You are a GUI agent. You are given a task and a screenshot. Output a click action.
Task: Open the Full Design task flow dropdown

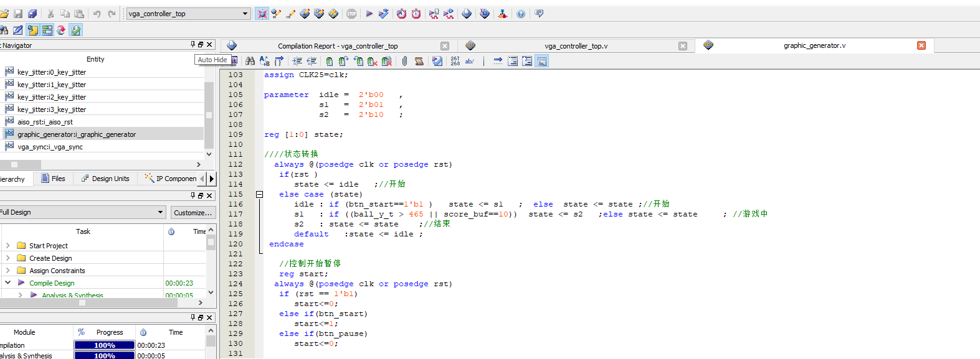(x=83, y=212)
